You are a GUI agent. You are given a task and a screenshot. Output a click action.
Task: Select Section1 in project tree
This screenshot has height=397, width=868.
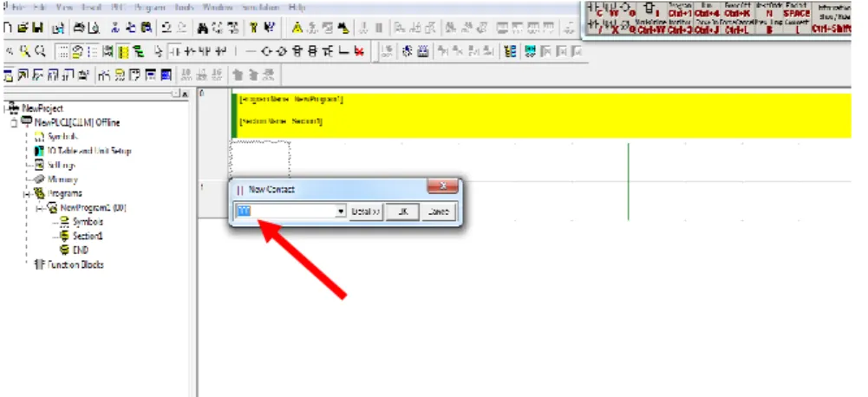(88, 236)
